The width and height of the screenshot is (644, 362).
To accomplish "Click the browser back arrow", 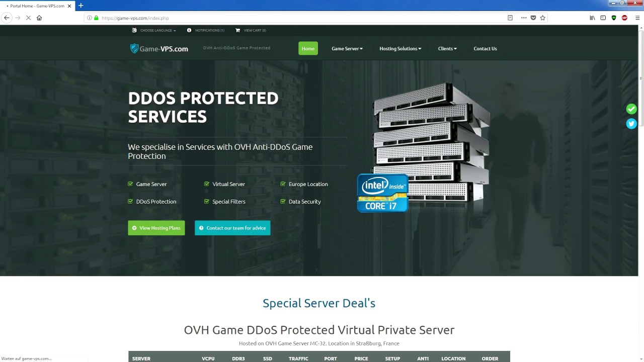I will pyautogui.click(x=7, y=18).
